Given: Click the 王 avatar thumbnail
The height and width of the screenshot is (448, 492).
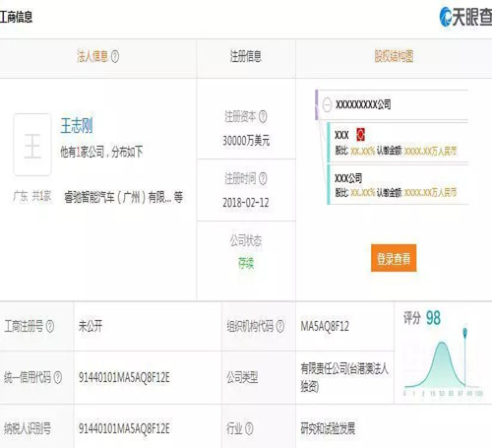Looking at the screenshot, I should coord(32,145).
